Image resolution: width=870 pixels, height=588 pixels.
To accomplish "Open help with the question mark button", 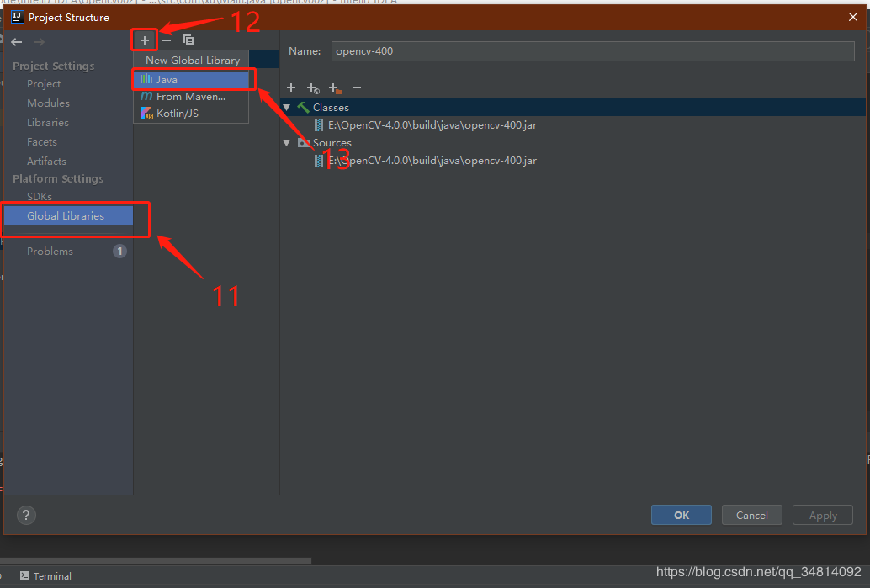I will point(26,516).
